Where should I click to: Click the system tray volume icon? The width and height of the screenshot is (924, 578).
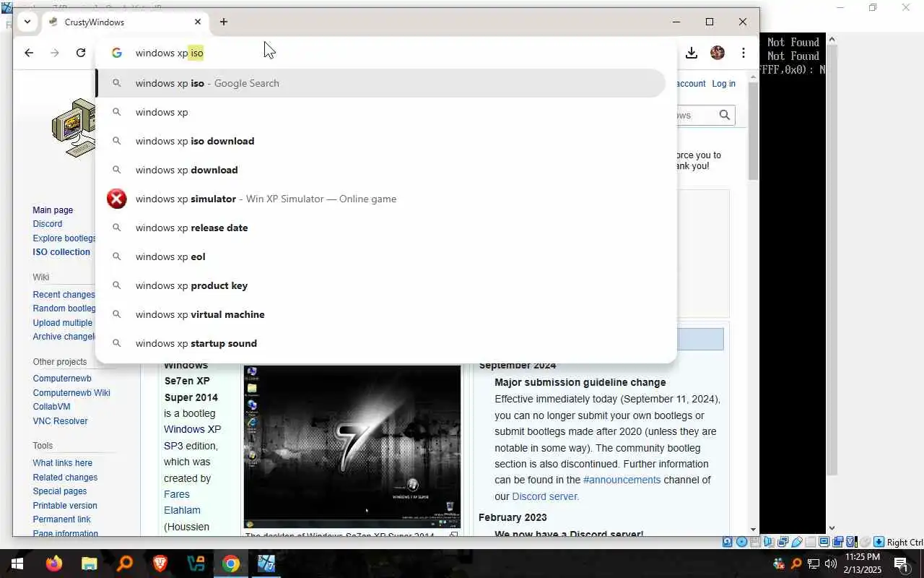click(830, 564)
